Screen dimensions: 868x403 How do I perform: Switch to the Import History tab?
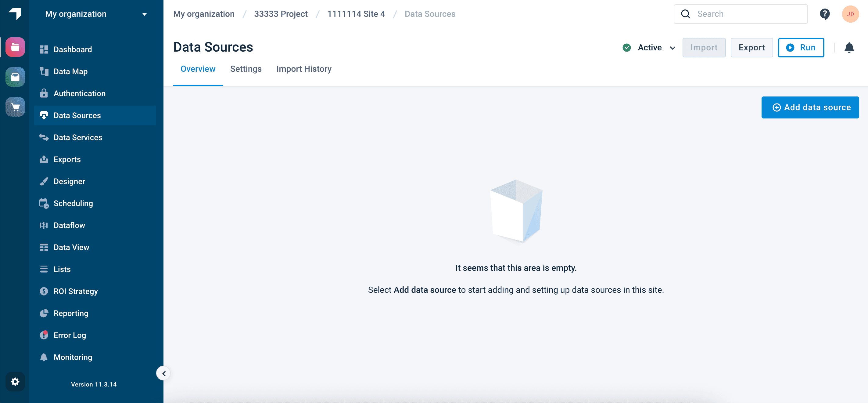click(x=303, y=69)
